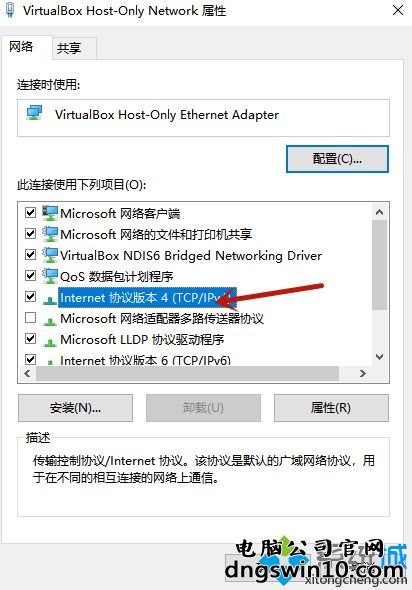Switch to the 共享 tab

(69, 48)
